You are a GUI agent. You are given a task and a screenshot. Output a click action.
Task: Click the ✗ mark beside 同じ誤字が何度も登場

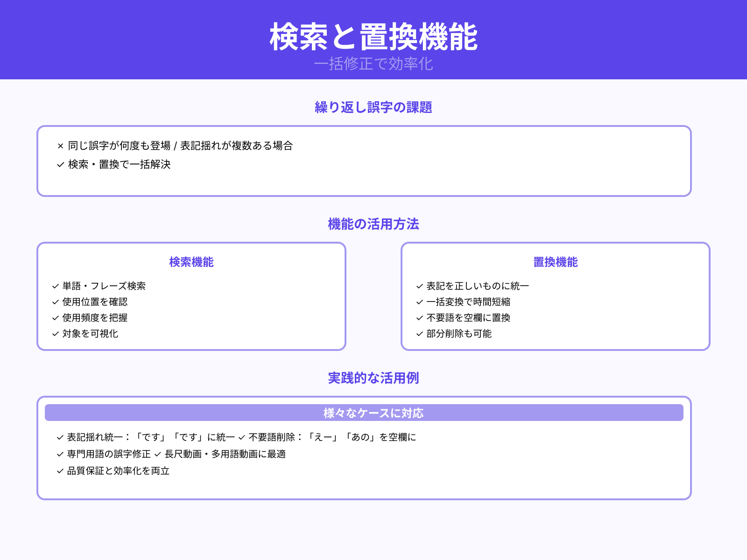point(59,146)
